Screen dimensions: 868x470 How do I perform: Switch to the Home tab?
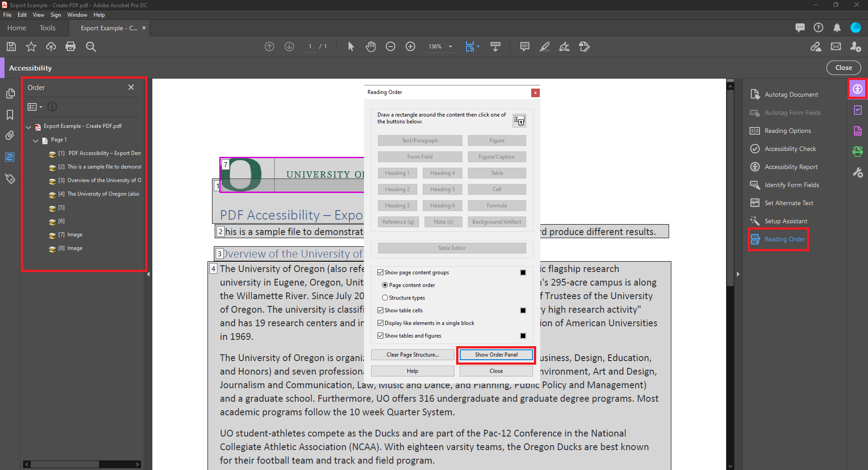pos(17,28)
